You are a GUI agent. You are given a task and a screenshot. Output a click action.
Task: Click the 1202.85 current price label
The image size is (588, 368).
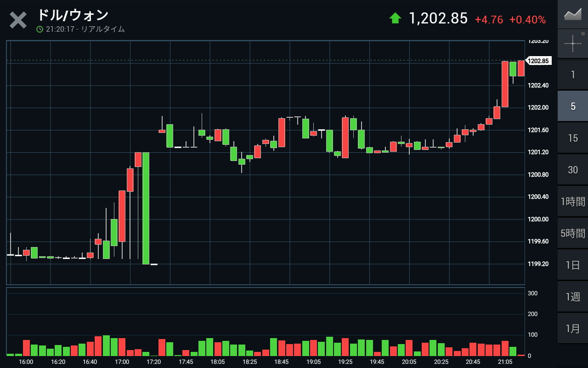tap(538, 61)
